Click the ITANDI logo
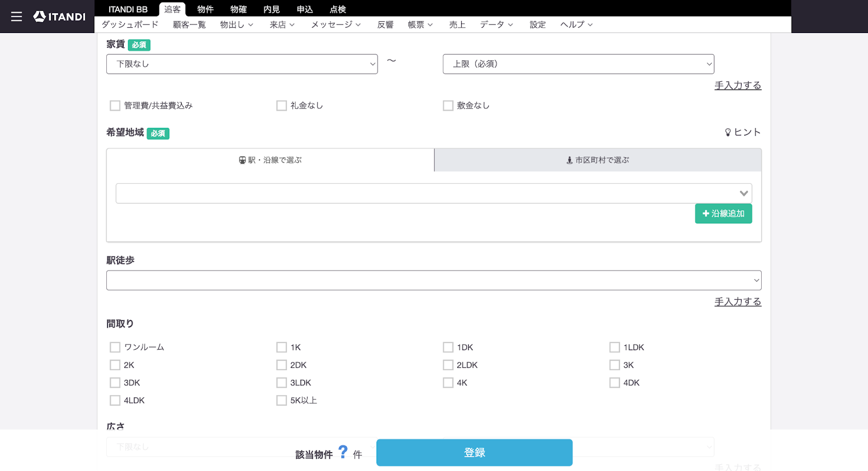 [x=60, y=17]
